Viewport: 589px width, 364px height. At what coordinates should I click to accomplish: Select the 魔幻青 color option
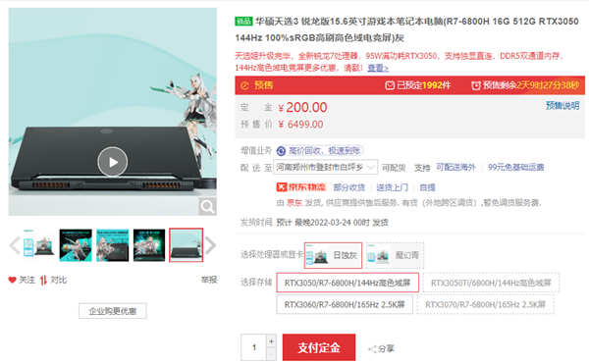pyautogui.click(x=396, y=255)
